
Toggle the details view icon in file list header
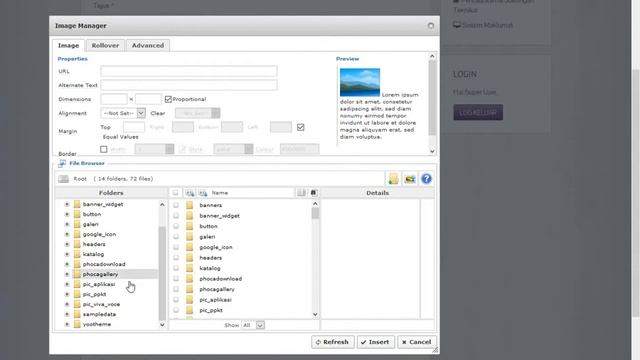pyautogui.click(x=301, y=193)
